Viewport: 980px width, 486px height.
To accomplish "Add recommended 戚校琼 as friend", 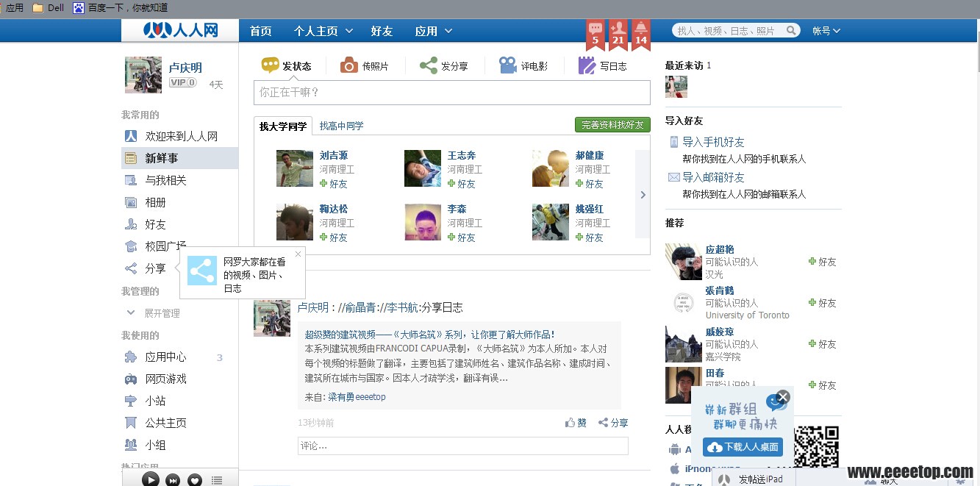I will (823, 344).
